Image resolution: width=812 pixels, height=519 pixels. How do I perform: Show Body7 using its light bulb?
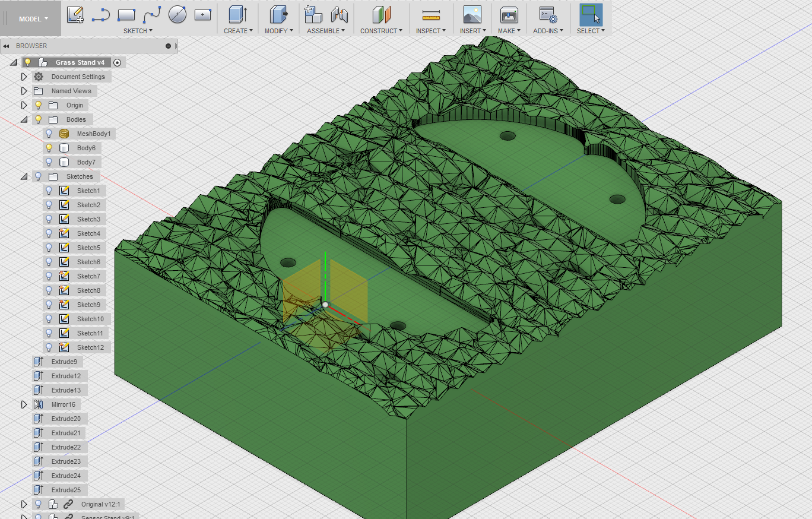[49, 162]
